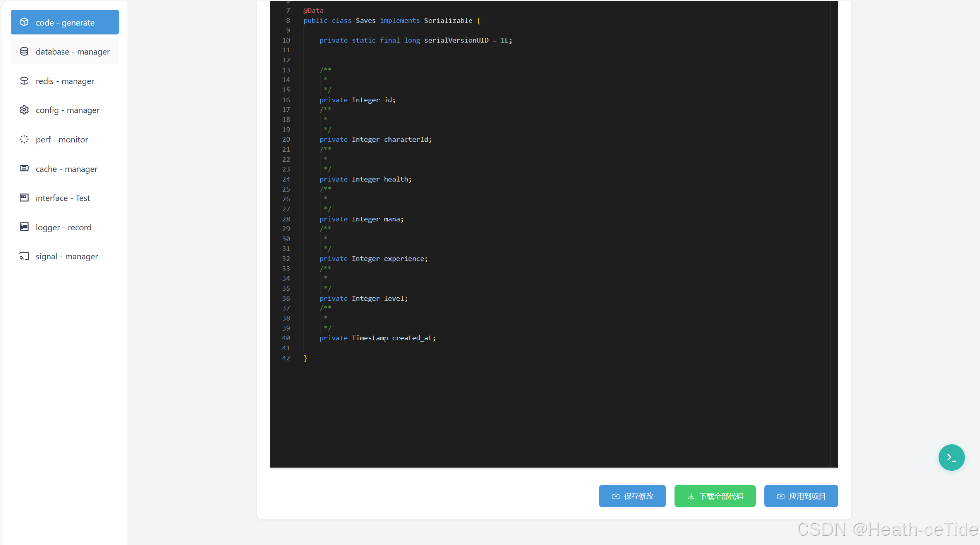Click the perf-monitor spinner icon
The image size is (980, 545).
pyautogui.click(x=24, y=139)
